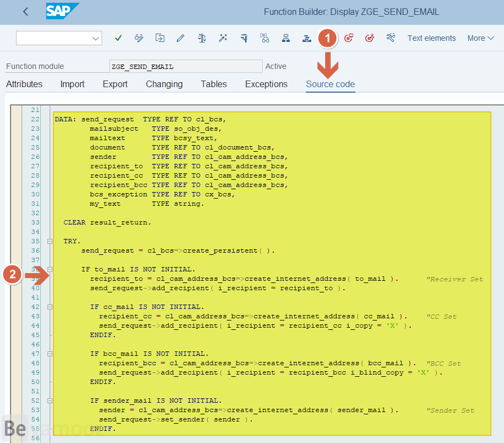Select the Source code tab
504x443 pixels.
click(330, 84)
